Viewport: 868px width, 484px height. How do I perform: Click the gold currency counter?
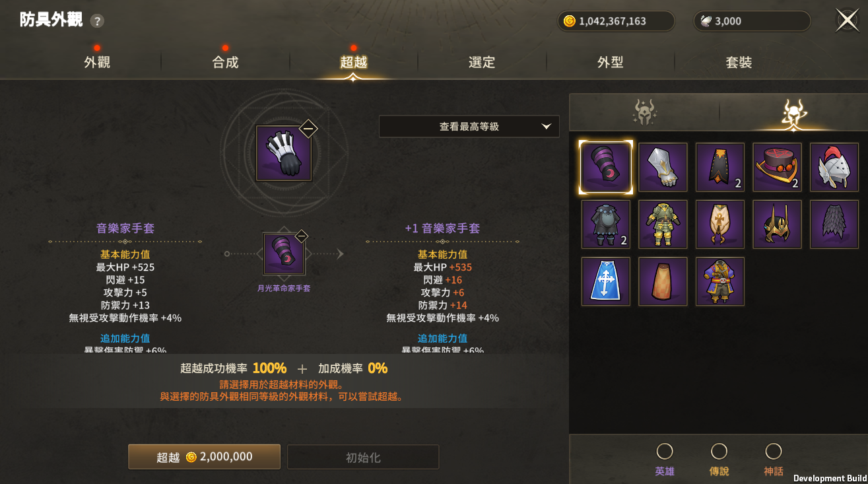[616, 21]
